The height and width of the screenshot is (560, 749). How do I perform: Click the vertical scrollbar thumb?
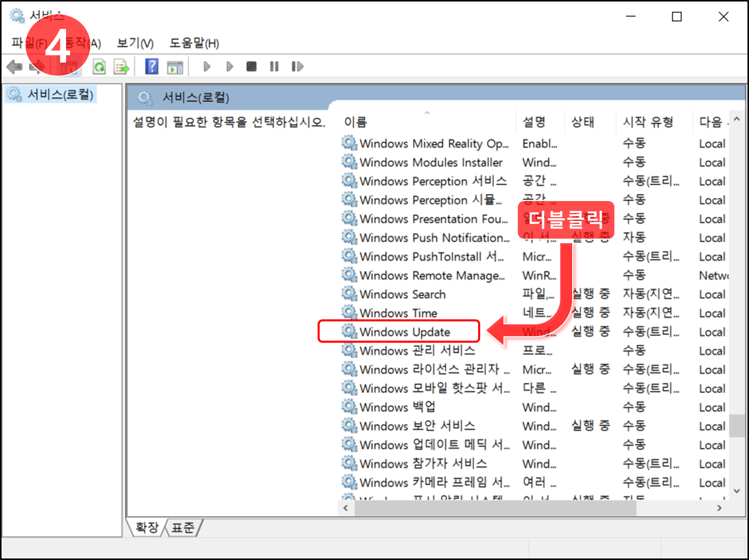tap(737, 426)
